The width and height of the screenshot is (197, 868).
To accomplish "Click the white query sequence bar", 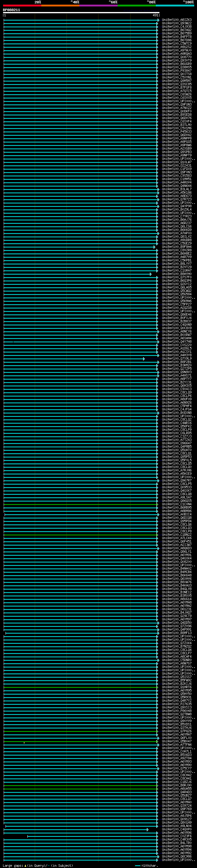I will point(81,13).
